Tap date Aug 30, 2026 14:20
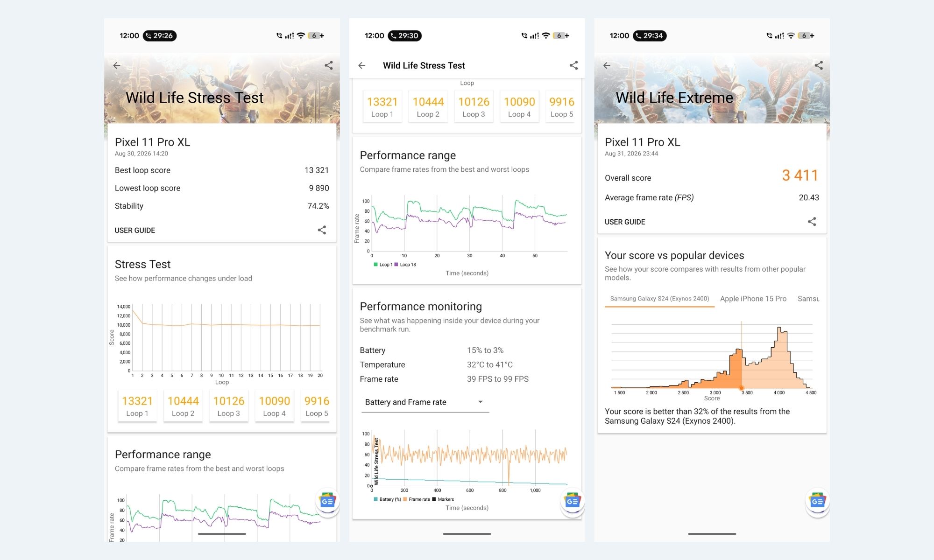The image size is (934, 560). click(142, 154)
